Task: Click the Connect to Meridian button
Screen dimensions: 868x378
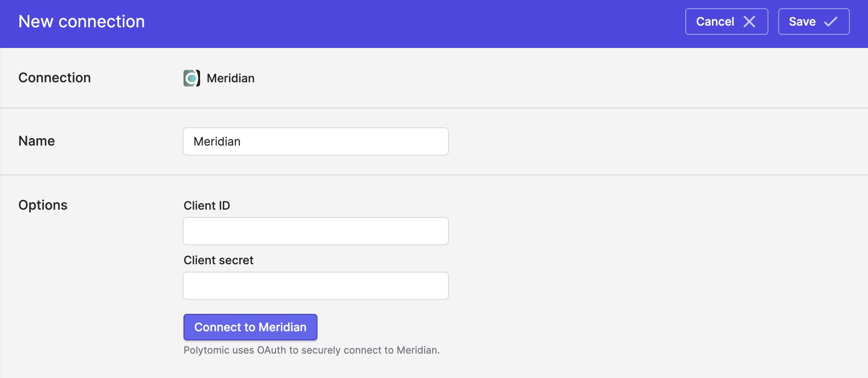Action: tap(250, 327)
